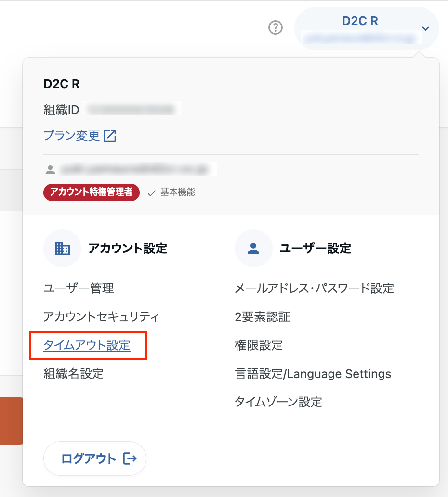Go to 2要素認証 settings

pos(262,317)
